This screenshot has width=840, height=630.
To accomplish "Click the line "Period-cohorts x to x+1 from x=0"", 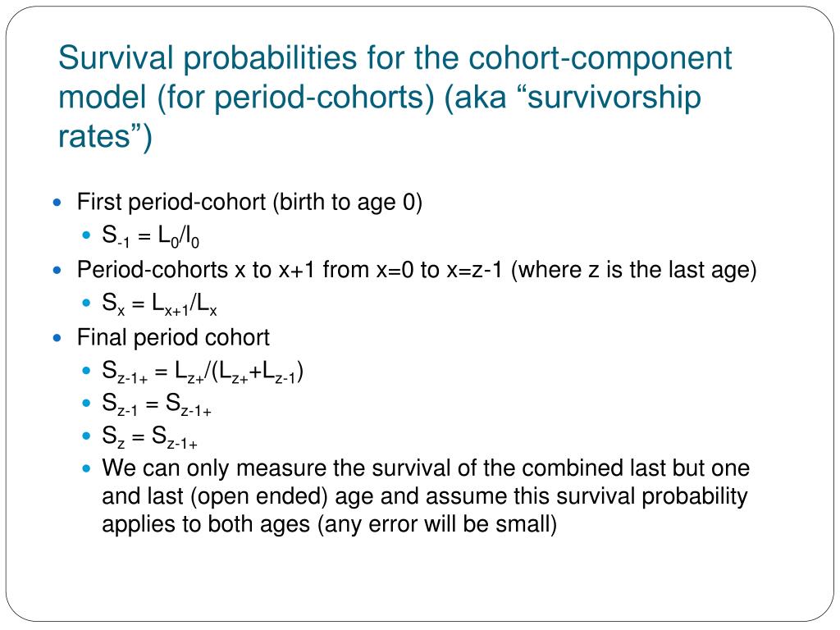I will tap(417, 270).
